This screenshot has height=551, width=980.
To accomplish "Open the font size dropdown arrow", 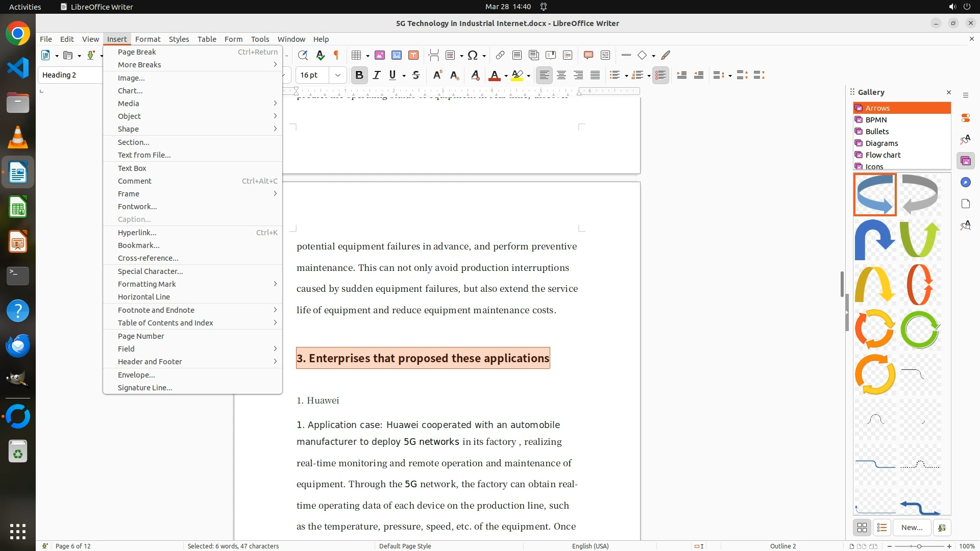I will point(337,75).
